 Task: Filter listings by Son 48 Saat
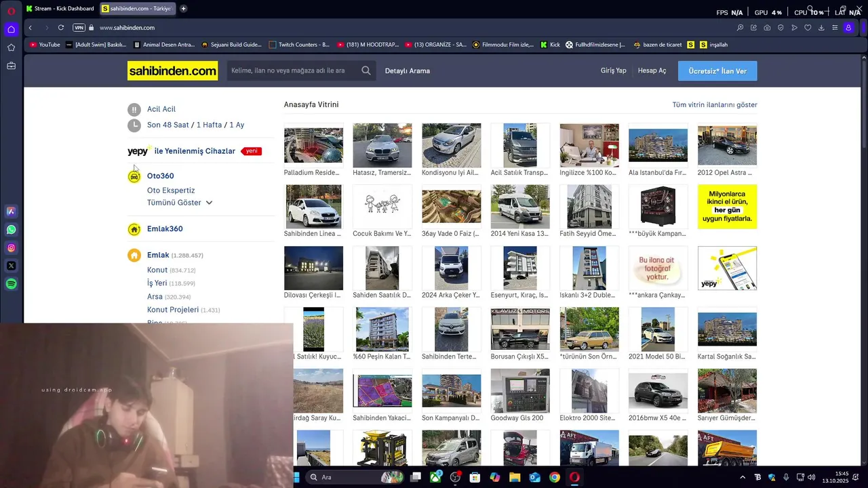(x=168, y=125)
